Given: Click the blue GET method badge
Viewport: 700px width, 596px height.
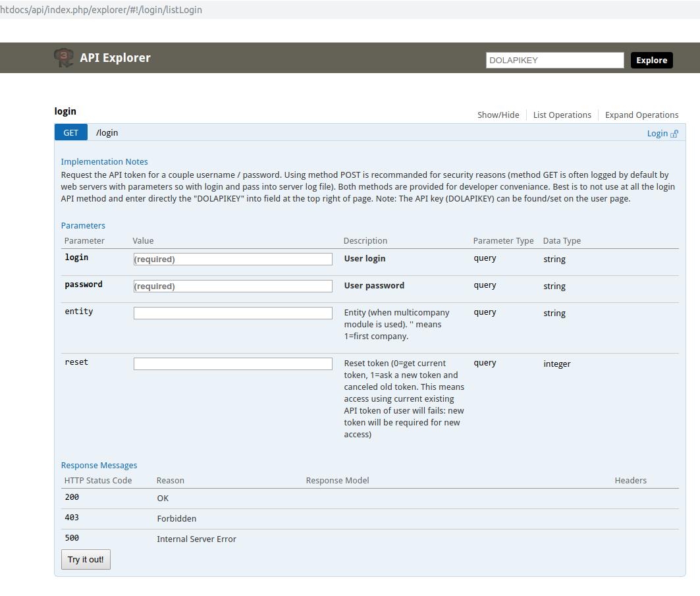Looking at the screenshot, I should click(70, 132).
